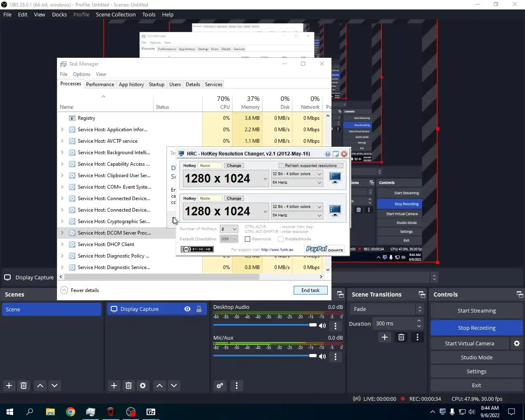Screen dimensions: 525x420
Task: Open the Fade transition dropdown
Action: click(x=386, y=309)
